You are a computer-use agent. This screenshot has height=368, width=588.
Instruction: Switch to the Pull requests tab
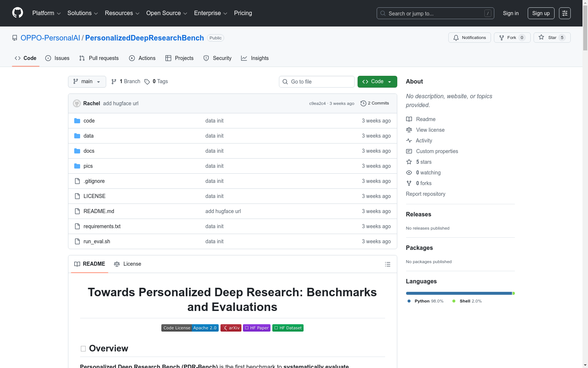coord(99,58)
